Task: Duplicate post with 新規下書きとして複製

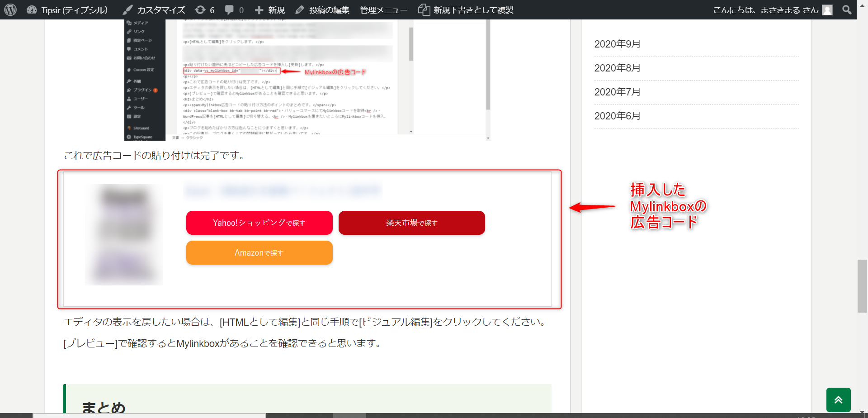Action: [x=466, y=9]
